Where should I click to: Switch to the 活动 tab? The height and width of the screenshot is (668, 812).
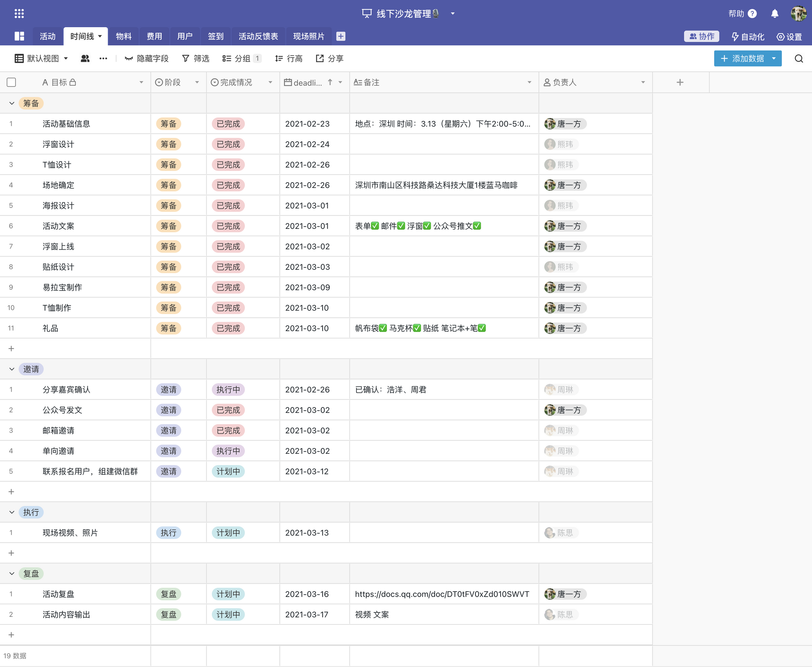click(48, 36)
